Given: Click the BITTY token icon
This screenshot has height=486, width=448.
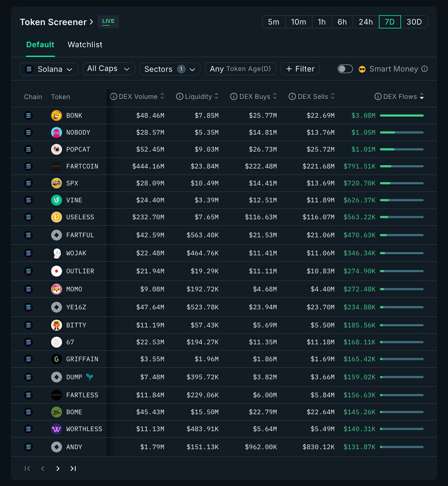Looking at the screenshot, I should point(56,325).
